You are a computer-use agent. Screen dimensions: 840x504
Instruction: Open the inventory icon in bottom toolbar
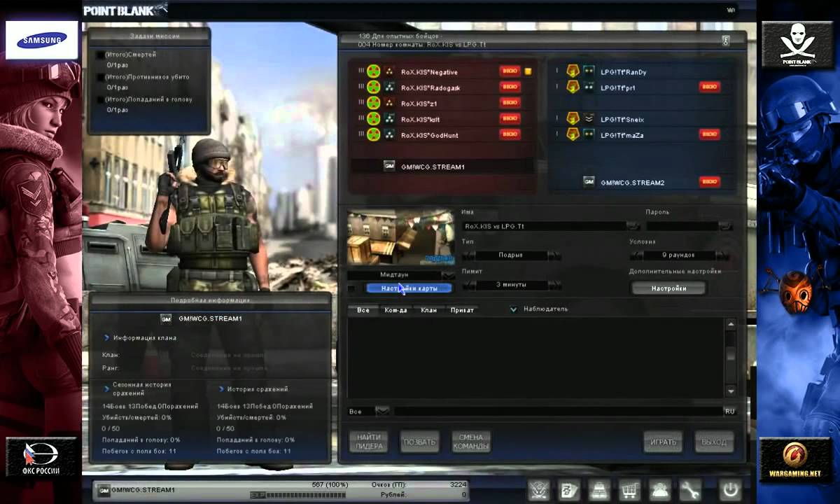[x=601, y=489]
